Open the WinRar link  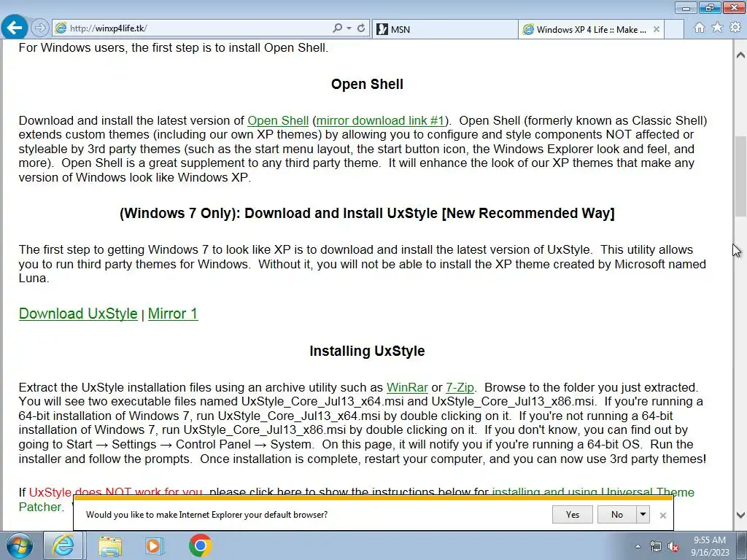(407, 388)
